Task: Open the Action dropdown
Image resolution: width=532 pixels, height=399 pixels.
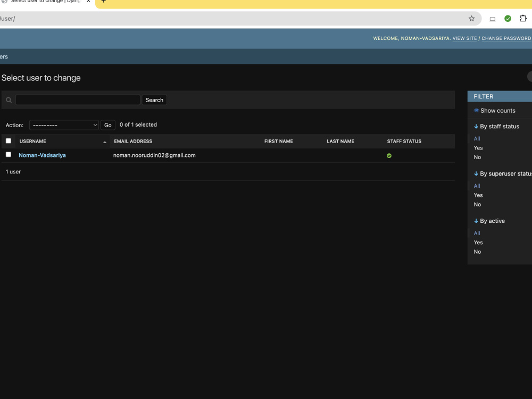Action: click(x=64, y=125)
